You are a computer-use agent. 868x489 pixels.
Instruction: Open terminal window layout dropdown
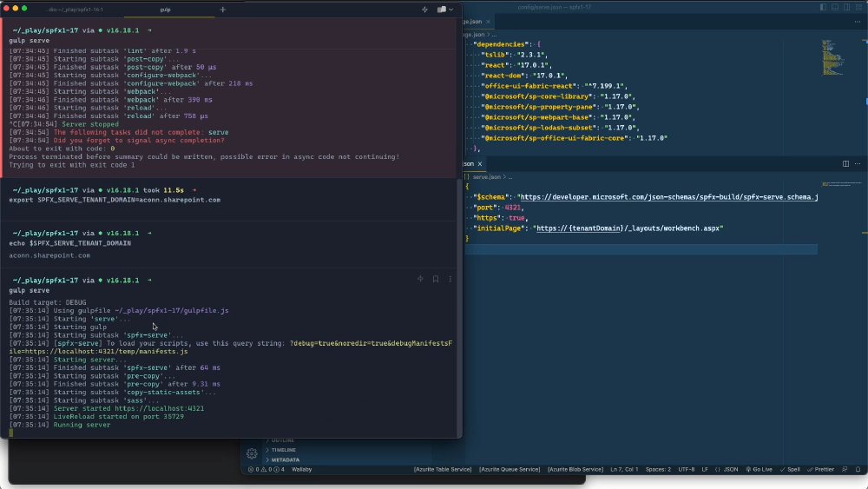pyautogui.click(x=445, y=10)
